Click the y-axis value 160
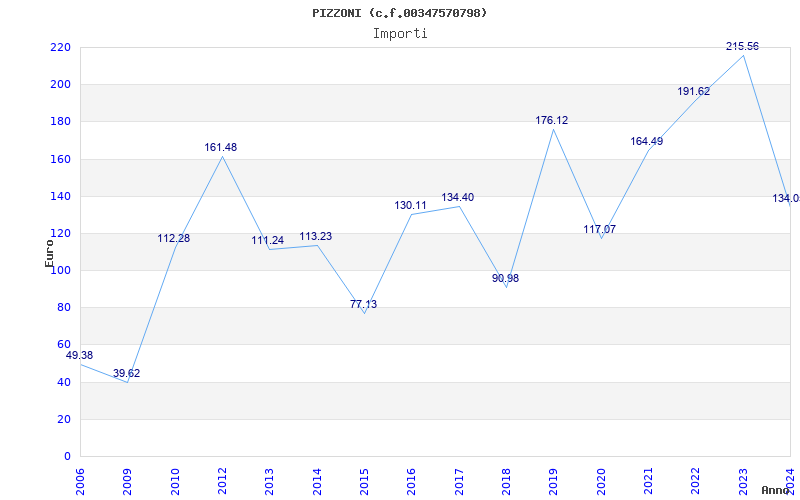The width and height of the screenshot is (800, 500). click(60, 159)
